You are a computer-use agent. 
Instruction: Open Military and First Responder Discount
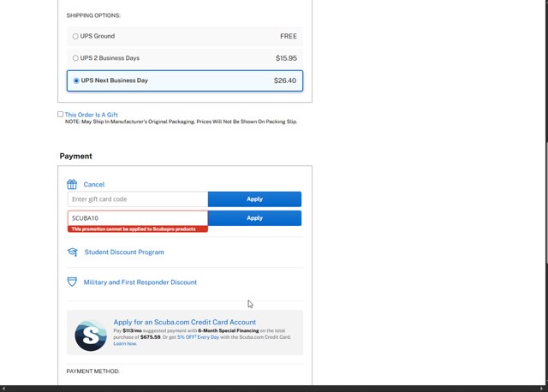140,282
